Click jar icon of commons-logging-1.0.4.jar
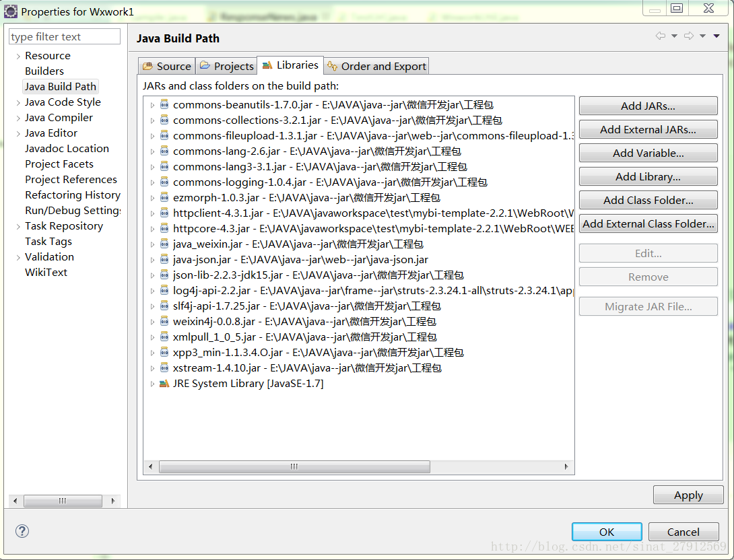734x560 pixels. tap(164, 182)
